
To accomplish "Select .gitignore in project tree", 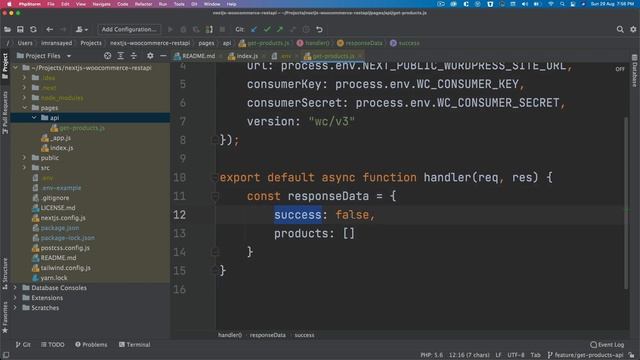I will (x=55, y=198).
